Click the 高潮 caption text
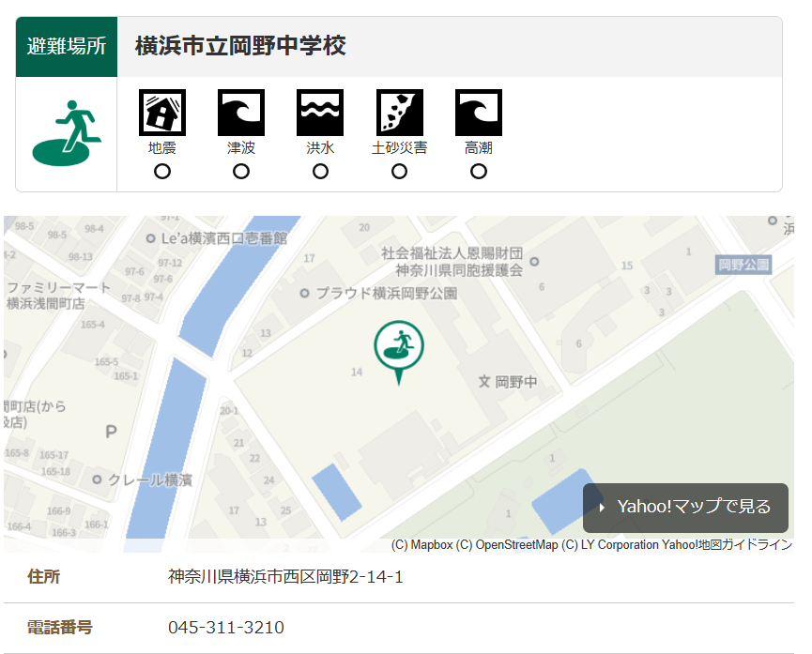Image resolution: width=812 pixels, height=654 pixels. (479, 148)
